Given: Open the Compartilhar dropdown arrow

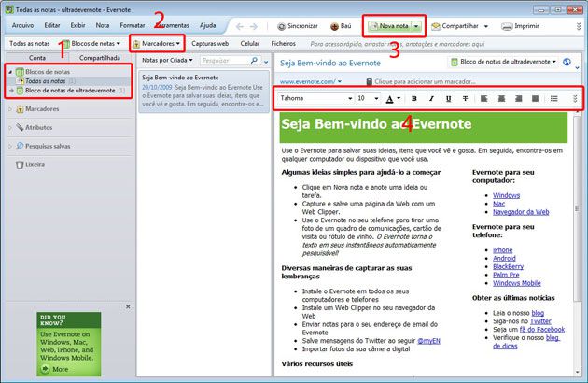Looking at the screenshot, I should [x=486, y=26].
